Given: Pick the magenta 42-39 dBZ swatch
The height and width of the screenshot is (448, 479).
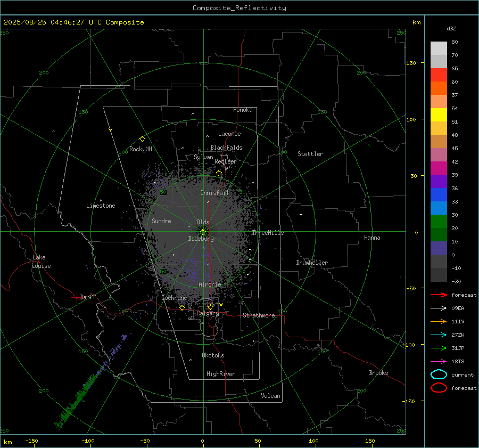Looking at the screenshot, I should (x=439, y=168).
